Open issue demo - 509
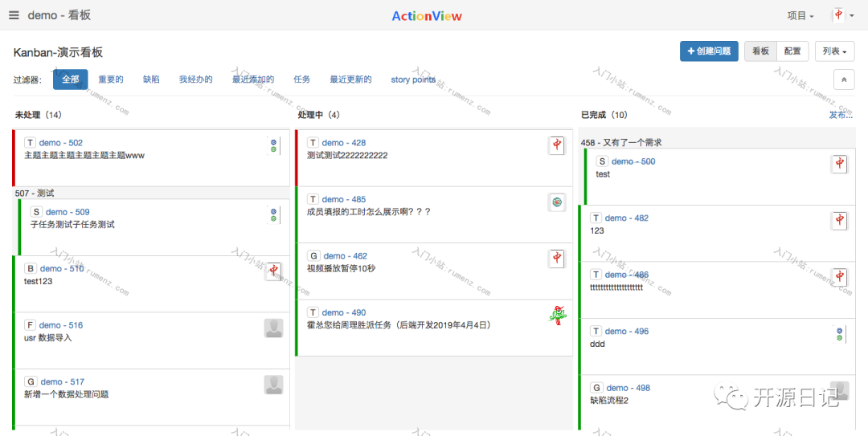 click(x=68, y=212)
